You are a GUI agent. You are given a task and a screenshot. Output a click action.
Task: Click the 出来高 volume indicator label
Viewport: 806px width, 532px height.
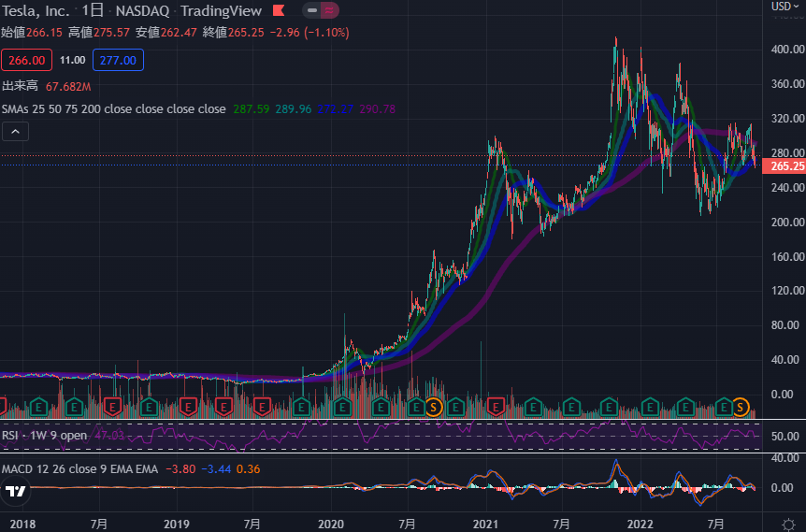pyautogui.click(x=20, y=86)
